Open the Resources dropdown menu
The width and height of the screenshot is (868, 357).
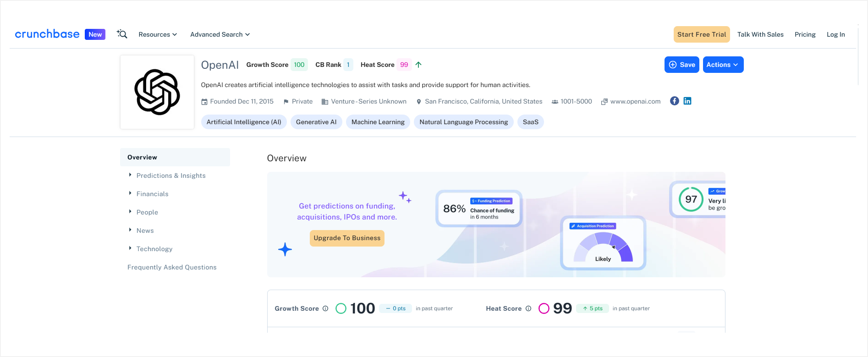pyautogui.click(x=158, y=34)
